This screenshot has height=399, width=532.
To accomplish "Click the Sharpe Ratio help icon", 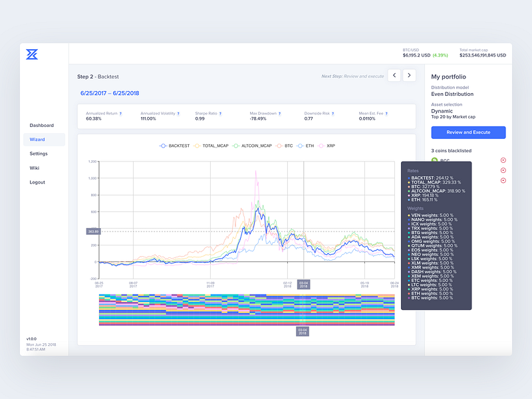I will tap(221, 114).
